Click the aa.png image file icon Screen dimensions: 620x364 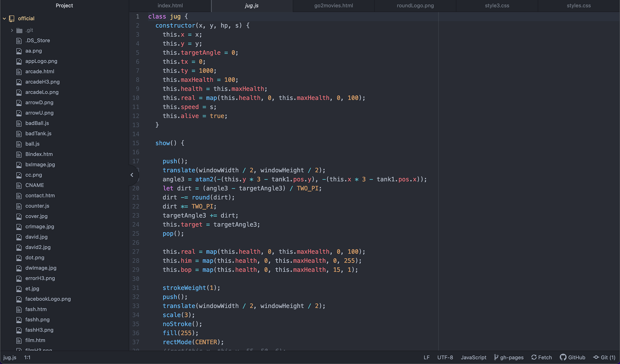click(x=19, y=51)
